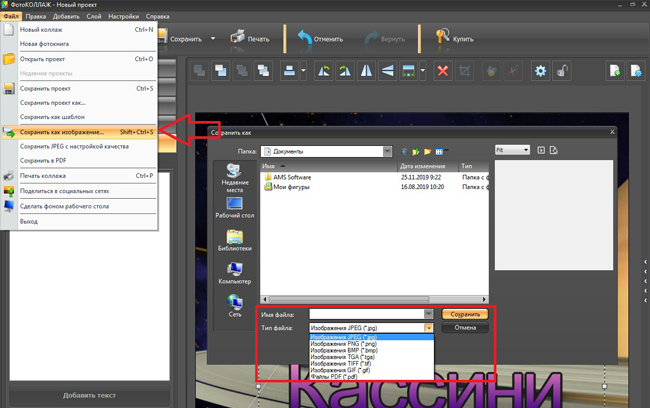The image size is (650, 408).
Task: Click create new folder icon in dialog
Action: click(x=427, y=152)
